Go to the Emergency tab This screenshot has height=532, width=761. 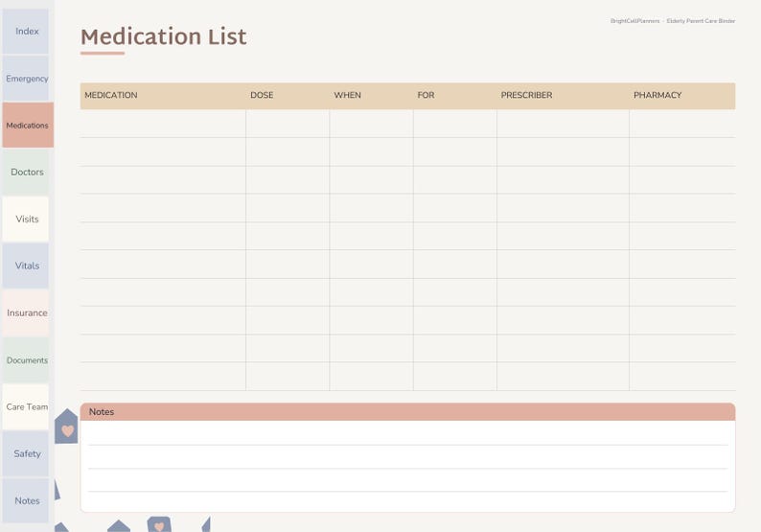(x=26, y=79)
